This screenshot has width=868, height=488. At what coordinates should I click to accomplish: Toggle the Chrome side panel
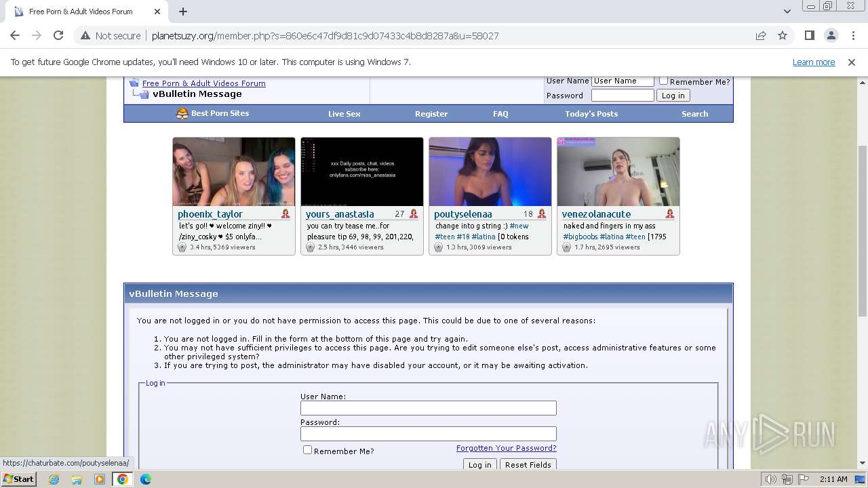[x=809, y=35]
